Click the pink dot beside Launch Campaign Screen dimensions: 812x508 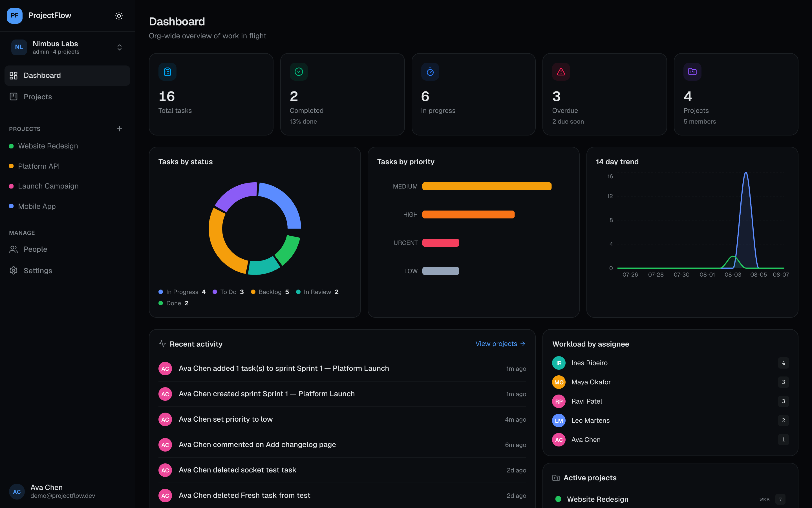[11, 186]
